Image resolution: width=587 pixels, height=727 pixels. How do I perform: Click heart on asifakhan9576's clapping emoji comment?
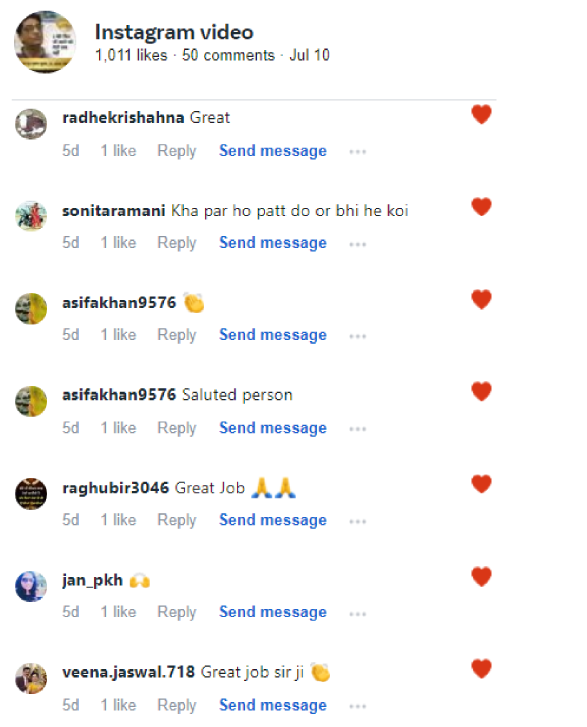[481, 300]
